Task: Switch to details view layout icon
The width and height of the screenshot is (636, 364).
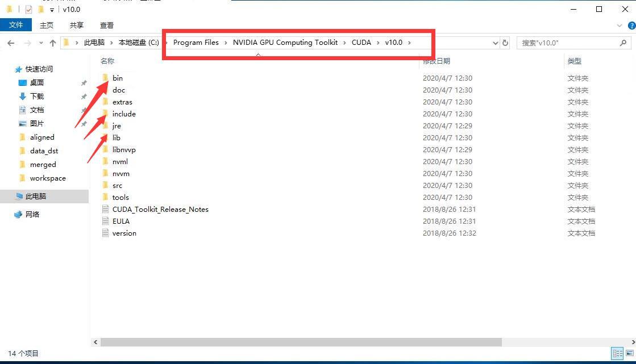Action: 618,353
